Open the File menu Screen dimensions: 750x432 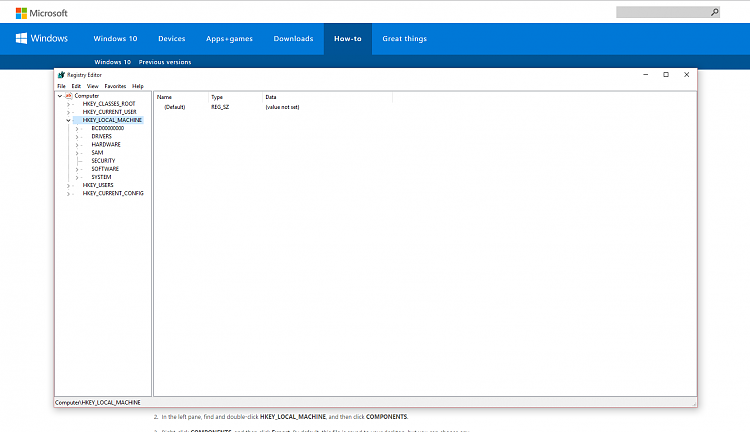pyautogui.click(x=61, y=86)
